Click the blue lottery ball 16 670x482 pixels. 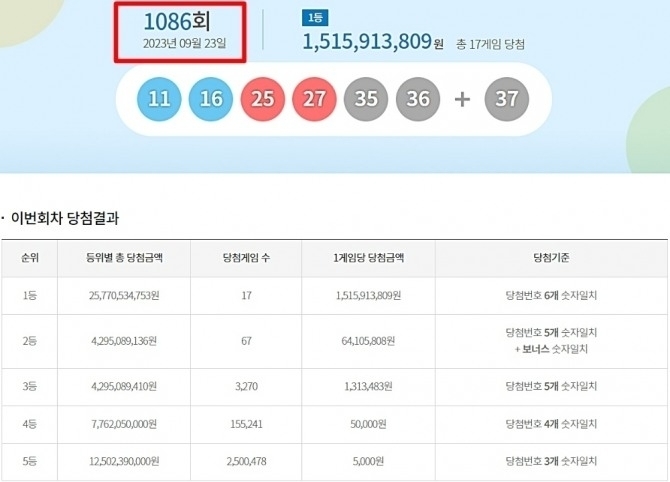point(211,99)
